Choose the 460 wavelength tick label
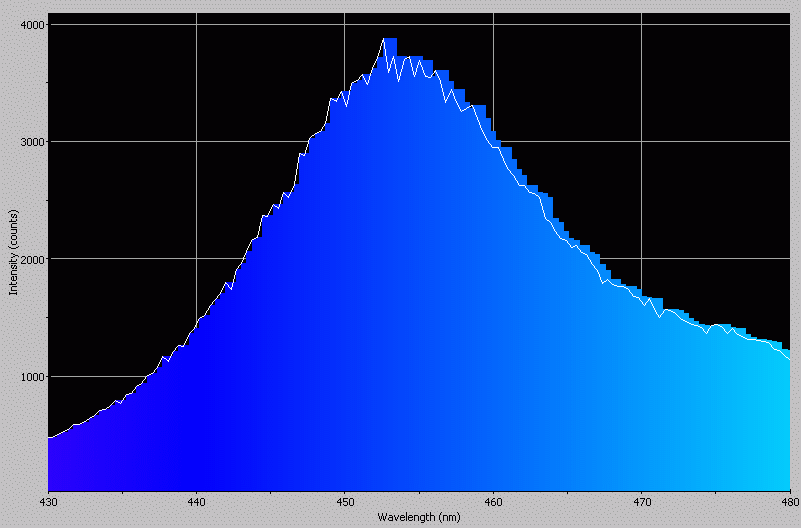 point(493,503)
